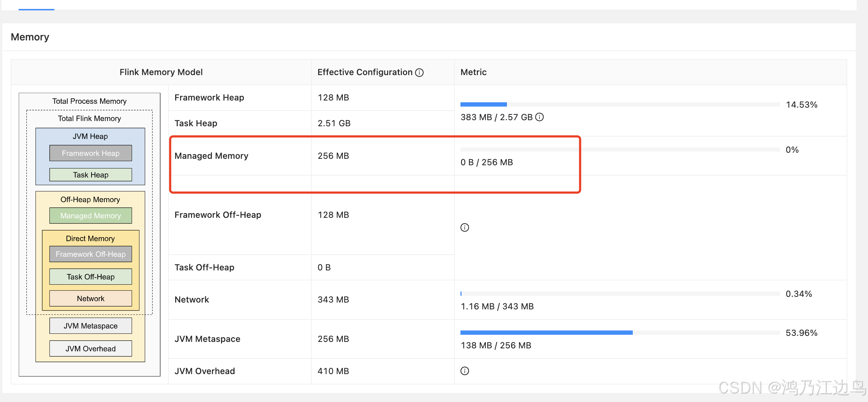Click the 0.34% Network usage percentage
The width and height of the screenshot is (868, 402).
(x=799, y=294)
